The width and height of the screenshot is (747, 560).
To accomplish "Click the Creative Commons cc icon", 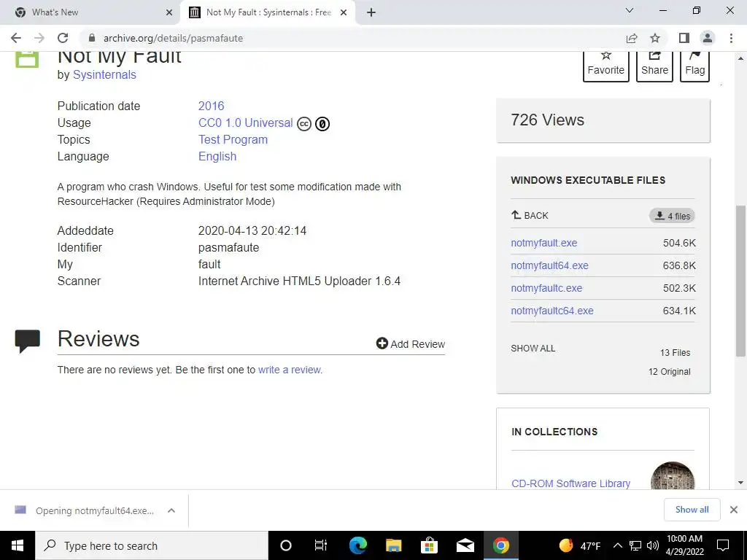I will point(304,124).
